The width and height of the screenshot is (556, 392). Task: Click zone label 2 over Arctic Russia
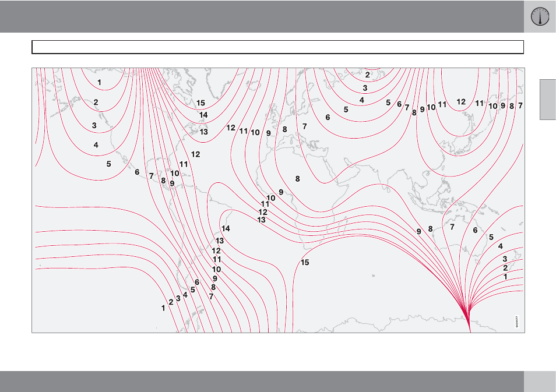pyautogui.click(x=367, y=75)
